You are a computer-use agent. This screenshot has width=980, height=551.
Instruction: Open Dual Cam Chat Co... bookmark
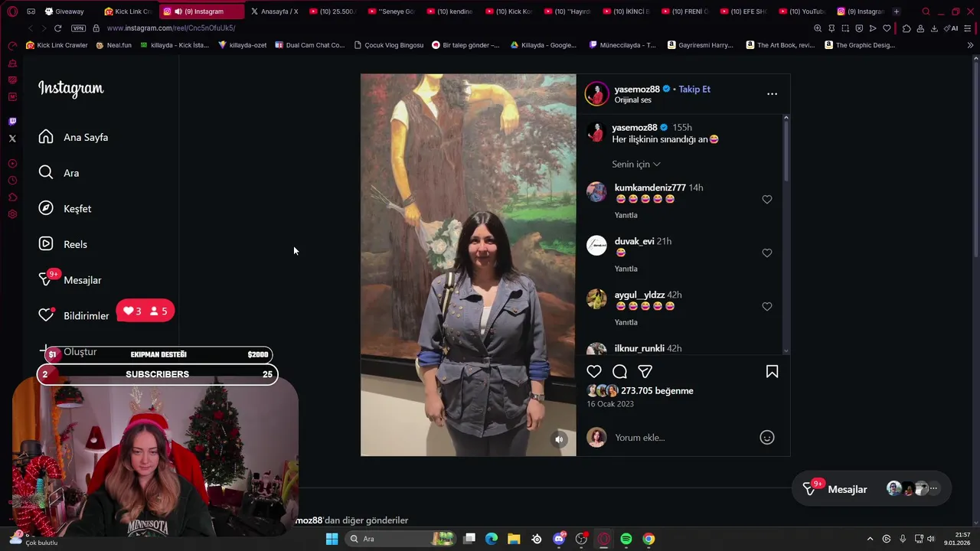[309, 45]
